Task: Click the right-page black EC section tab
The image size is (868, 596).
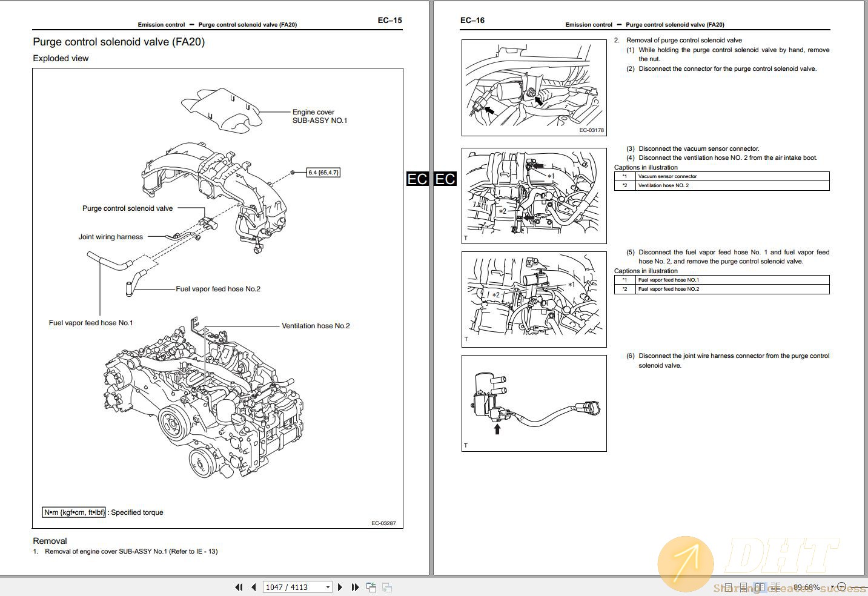Action: [x=445, y=179]
